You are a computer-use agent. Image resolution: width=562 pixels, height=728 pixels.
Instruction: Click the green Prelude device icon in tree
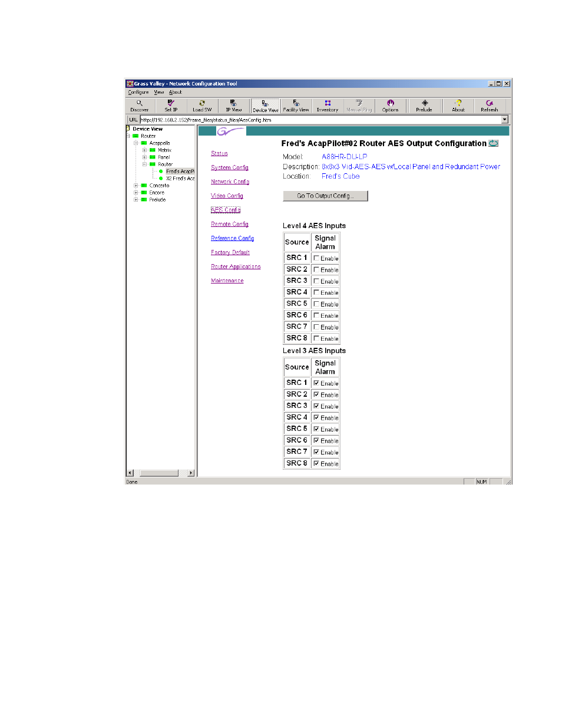click(x=144, y=200)
